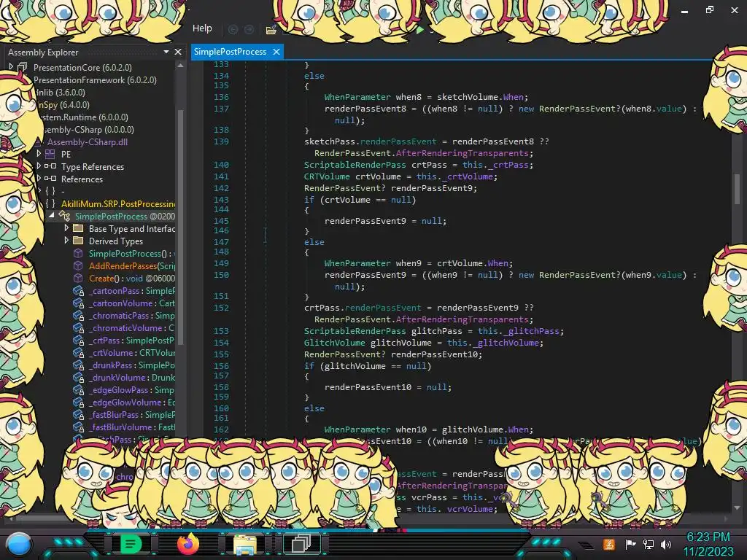Click the code editor vertical scrollbar thumb

tap(737, 189)
